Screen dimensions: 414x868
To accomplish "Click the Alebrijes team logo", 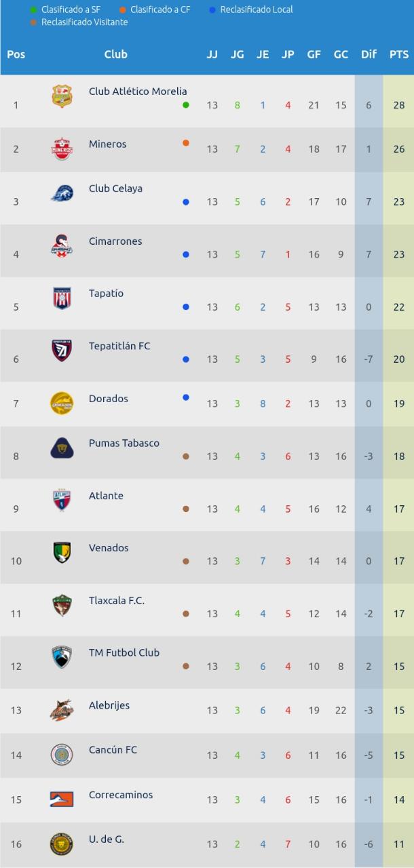I will pyautogui.click(x=62, y=710).
